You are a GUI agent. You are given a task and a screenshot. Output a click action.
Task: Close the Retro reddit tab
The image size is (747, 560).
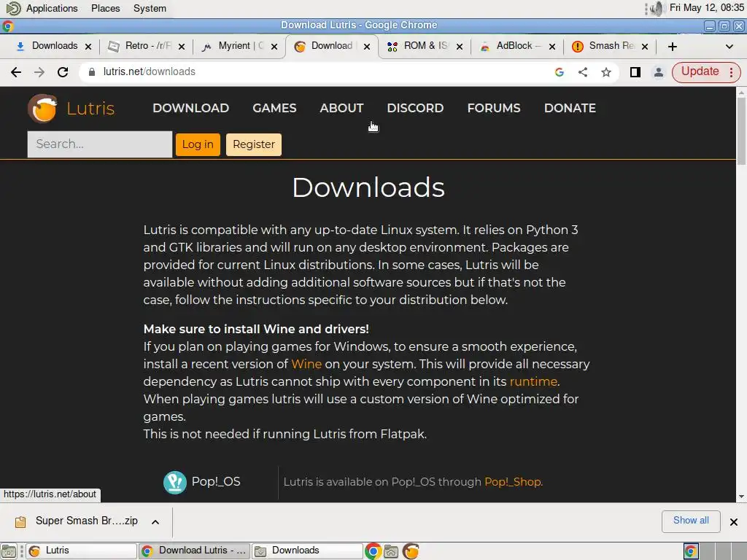pyautogui.click(x=182, y=47)
